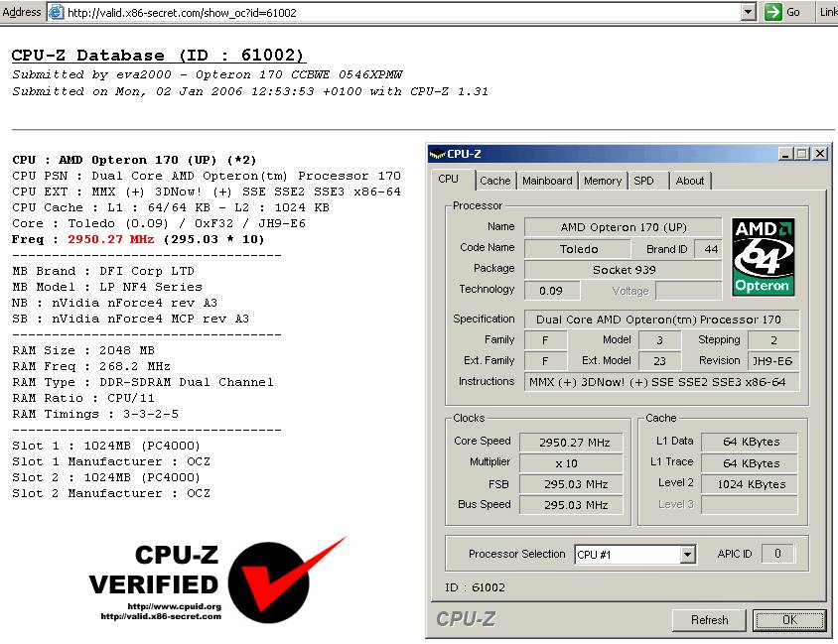Click the Refresh button
The image size is (838, 644).
point(709,620)
